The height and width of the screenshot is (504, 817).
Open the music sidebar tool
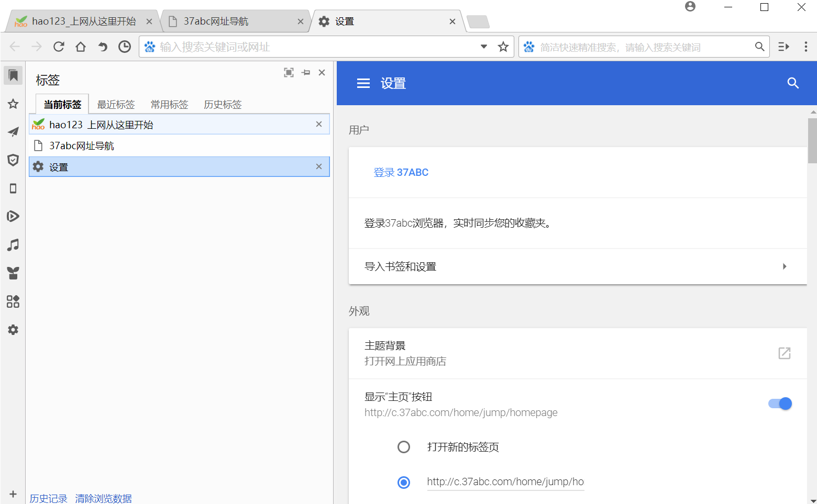click(x=13, y=244)
